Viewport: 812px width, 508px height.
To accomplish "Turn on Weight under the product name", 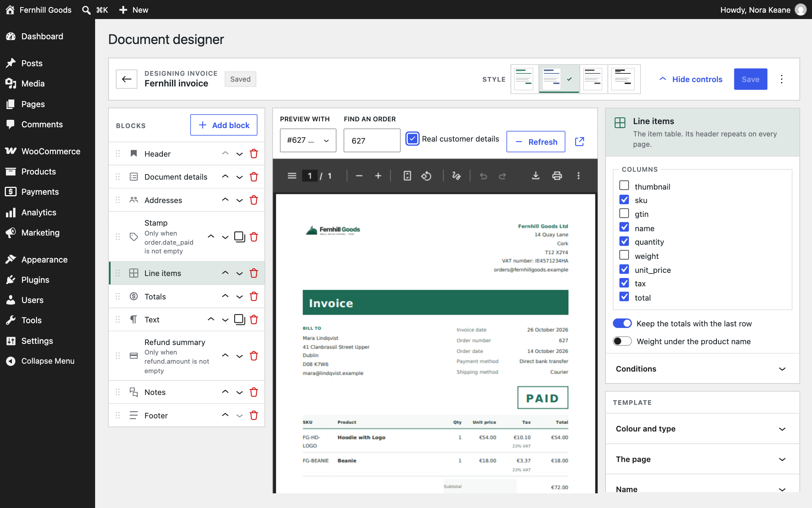I will coord(622,341).
